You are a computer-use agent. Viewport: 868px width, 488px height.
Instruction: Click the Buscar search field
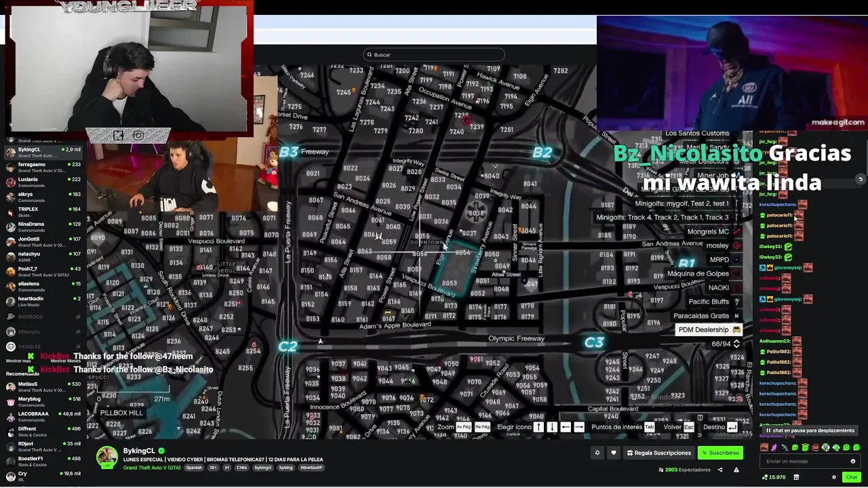[x=434, y=55]
